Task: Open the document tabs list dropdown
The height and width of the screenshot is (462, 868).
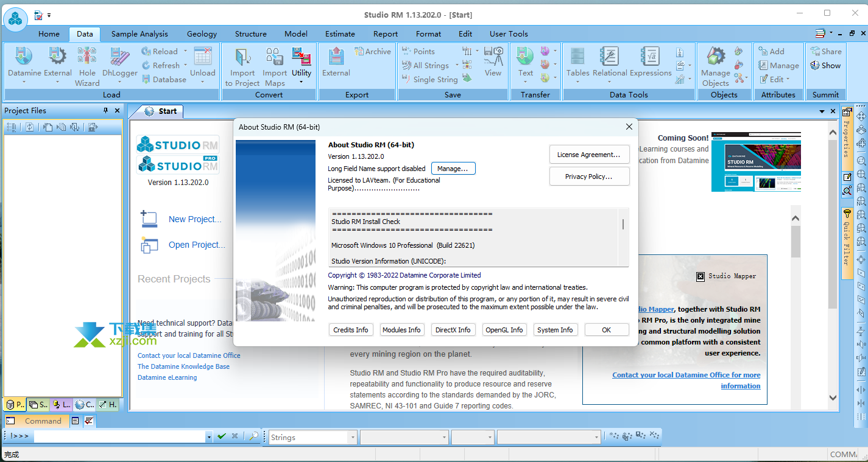Action: (x=823, y=111)
